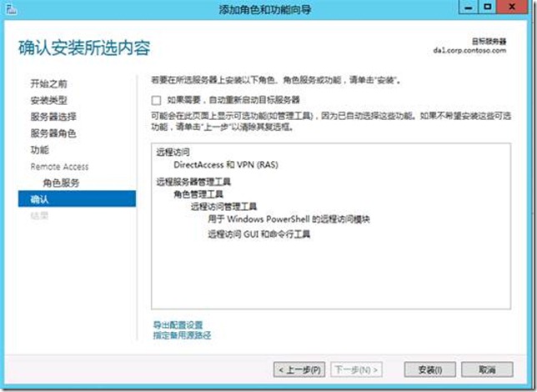Close the wizard window

pyautogui.click(x=512, y=8)
